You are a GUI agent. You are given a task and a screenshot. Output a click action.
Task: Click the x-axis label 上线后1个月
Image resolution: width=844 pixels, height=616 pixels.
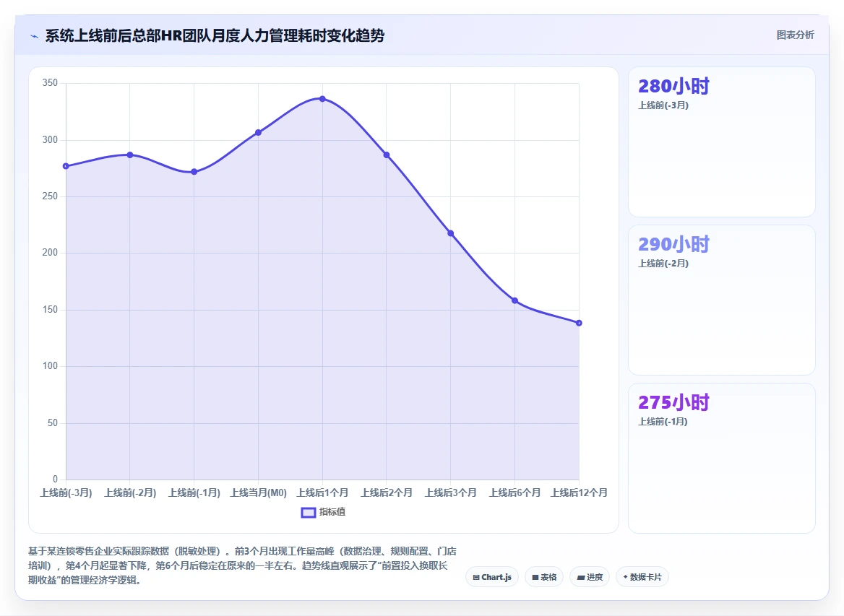tap(322, 493)
